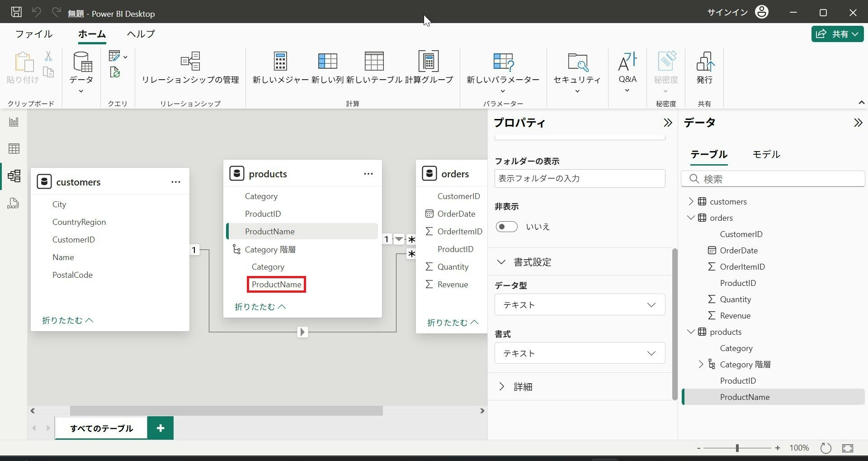Click サインイン to sign in

pos(727,12)
